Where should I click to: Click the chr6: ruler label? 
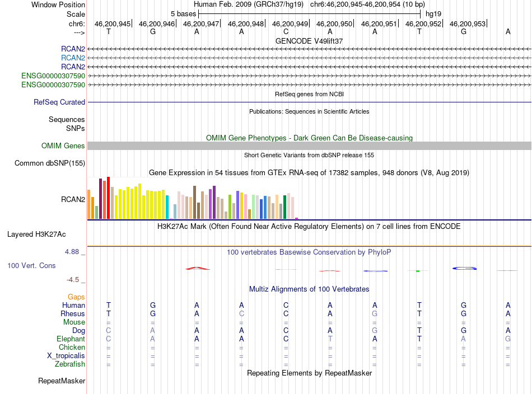77,24
